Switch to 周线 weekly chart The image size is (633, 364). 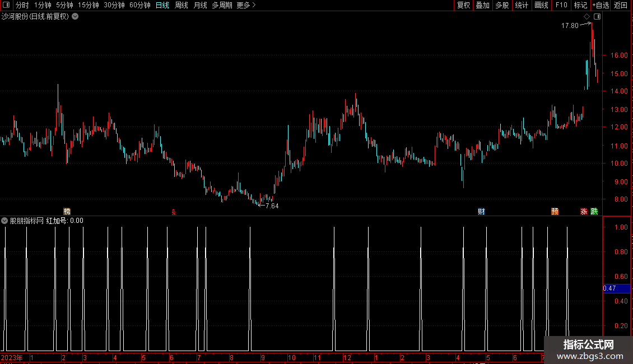pyautogui.click(x=181, y=5)
